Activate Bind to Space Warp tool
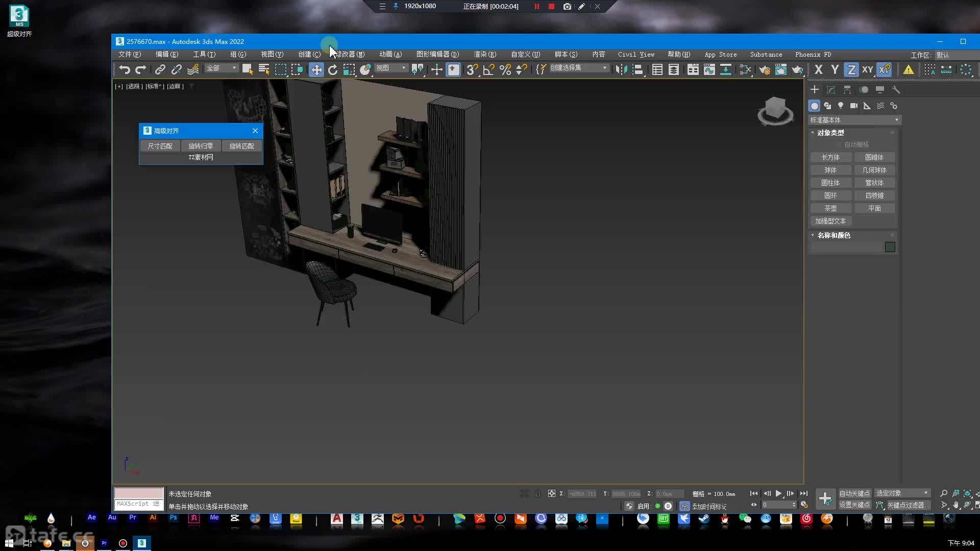This screenshot has width=980, height=551. pyautogui.click(x=193, y=70)
